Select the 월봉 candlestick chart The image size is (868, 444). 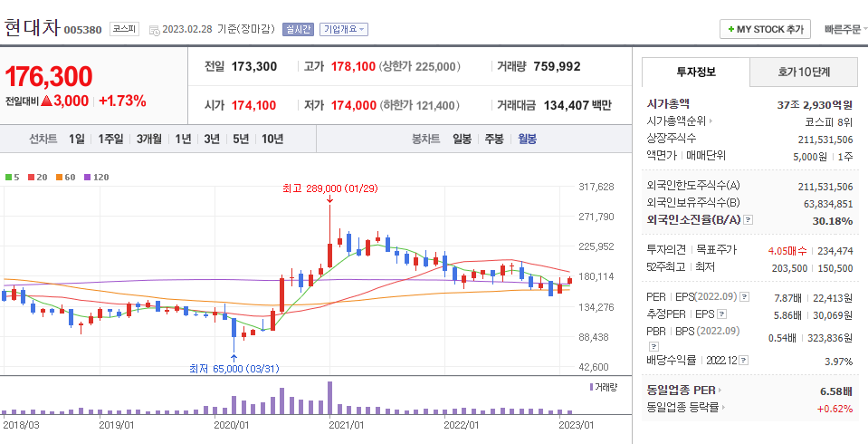(x=527, y=140)
